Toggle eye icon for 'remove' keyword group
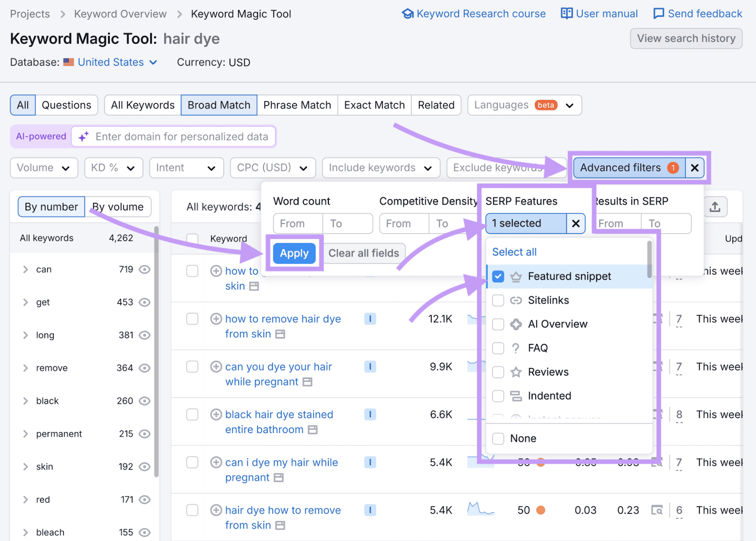The height and width of the screenshot is (541, 756). [145, 368]
